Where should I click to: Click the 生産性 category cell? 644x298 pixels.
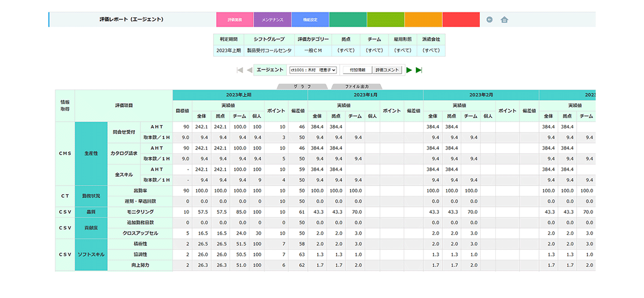[x=92, y=153]
